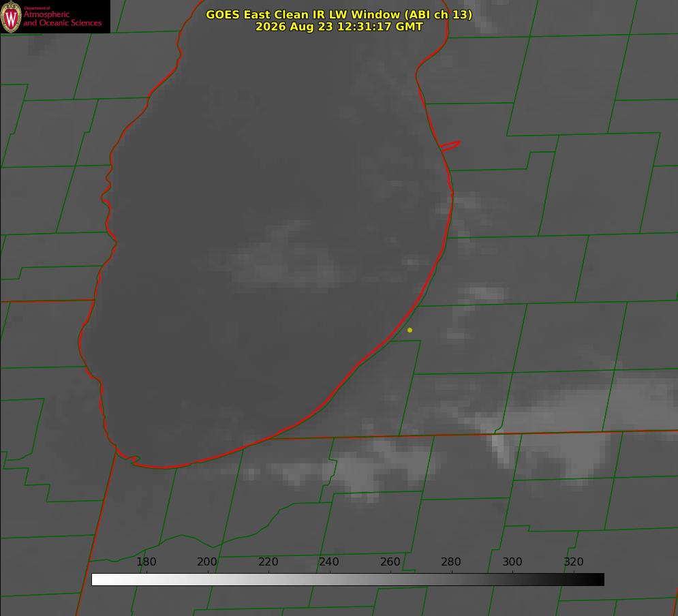Click the 200 label on the colorbar
The width and height of the screenshot is (678, 616).
click(207, 561)
